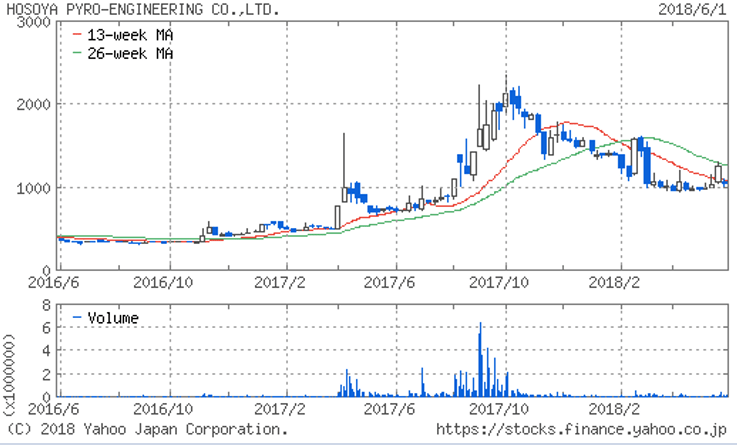Image resolution: width=737 pixels, height=445 pixels.
Task: Click the 2018/6/1 date label
Action: coord(696,9)
